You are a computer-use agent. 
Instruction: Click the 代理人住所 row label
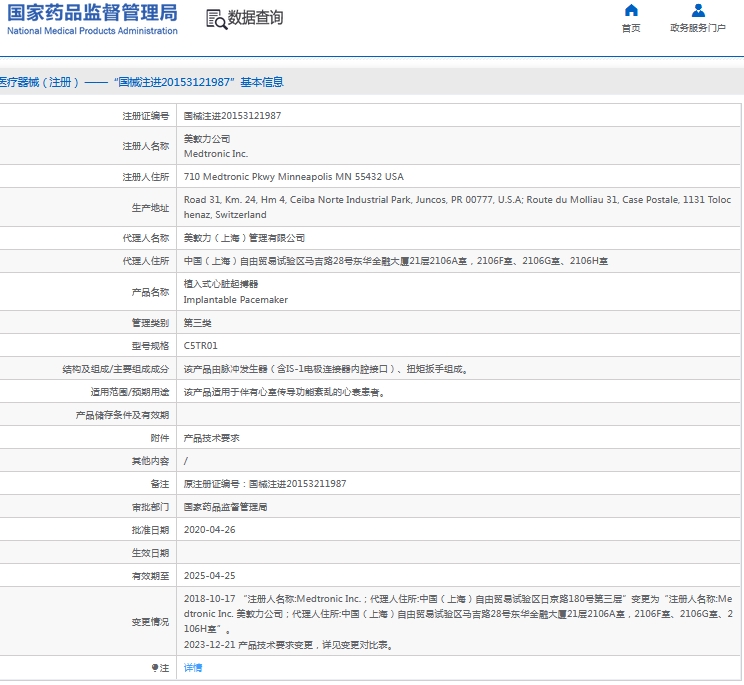[x=145, y=261]
